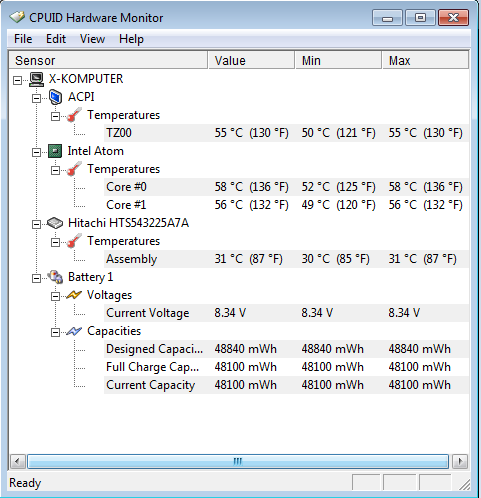481x498 pixels.
Task: Select the Core #0 temperature row
Action: [x=286, y=187]
